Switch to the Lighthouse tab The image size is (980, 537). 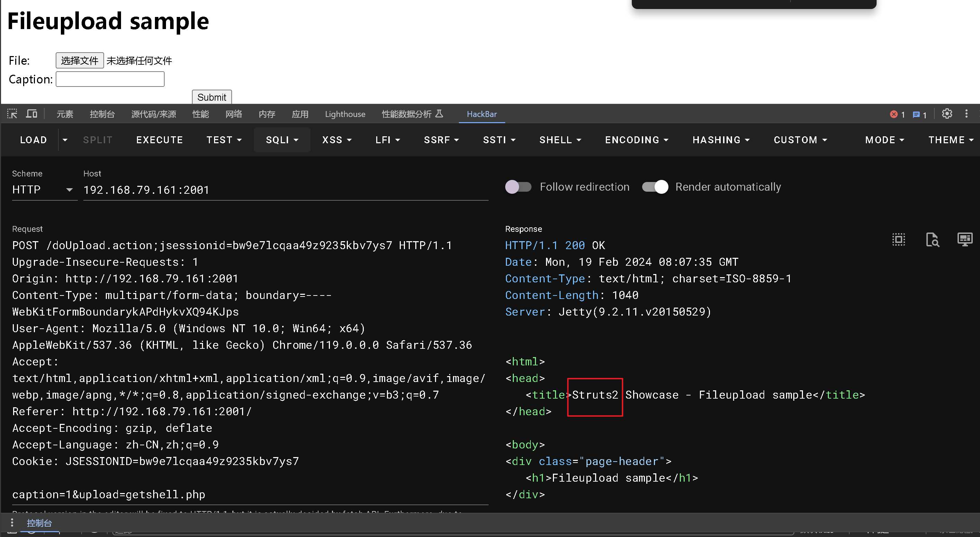pos(345,114)
